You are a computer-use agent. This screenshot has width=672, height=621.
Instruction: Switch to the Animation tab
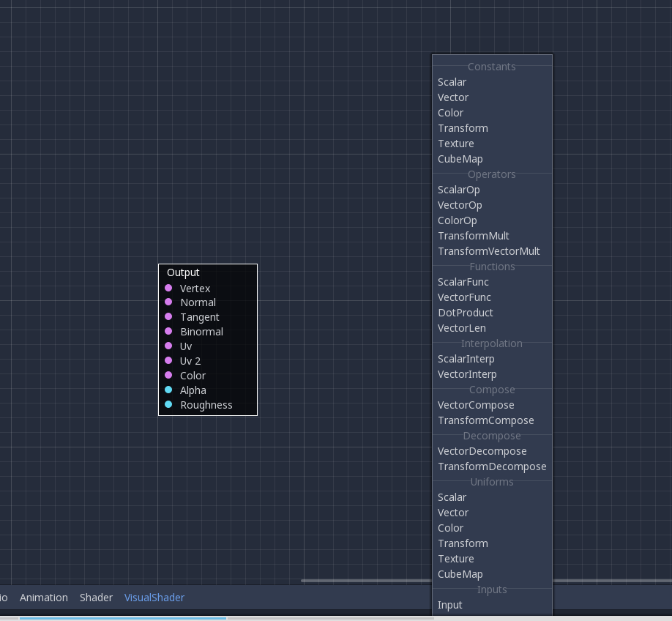44,598
